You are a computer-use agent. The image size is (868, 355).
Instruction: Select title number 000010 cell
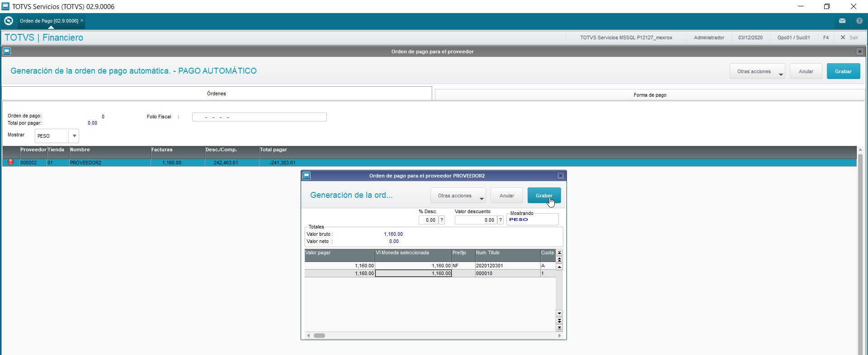(508, 273)
